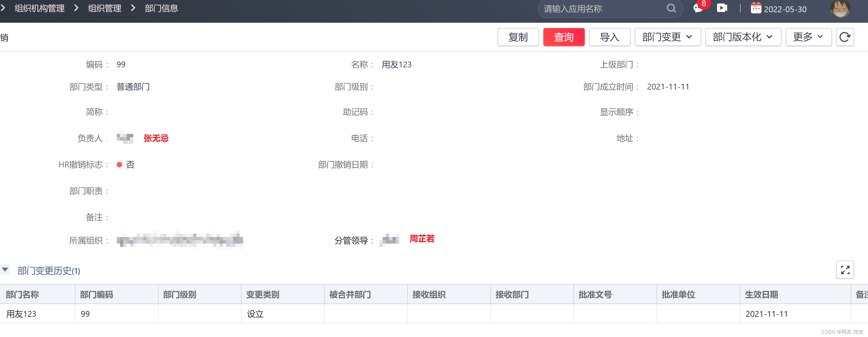868x337 pixels.
Task: Click the 复制 button
Action: 518,37
